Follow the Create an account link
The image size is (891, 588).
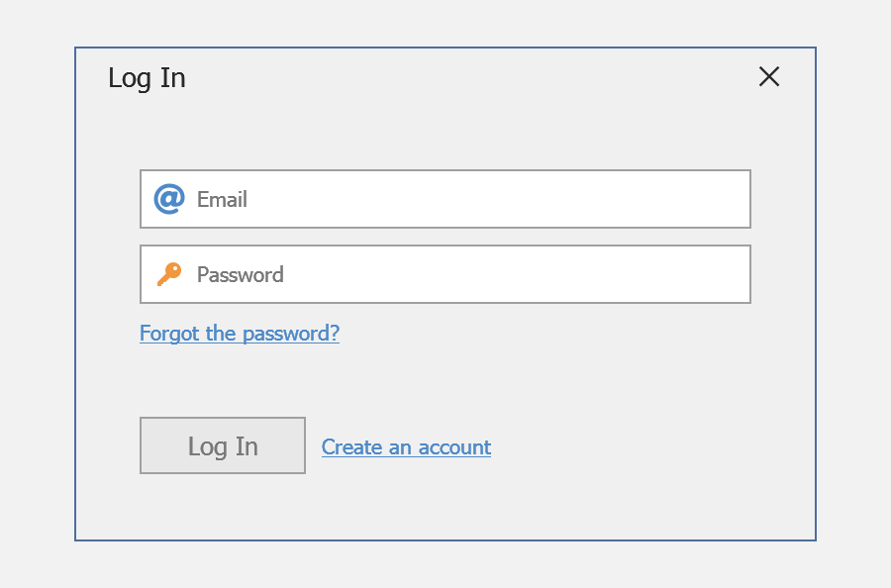(406, 447)
